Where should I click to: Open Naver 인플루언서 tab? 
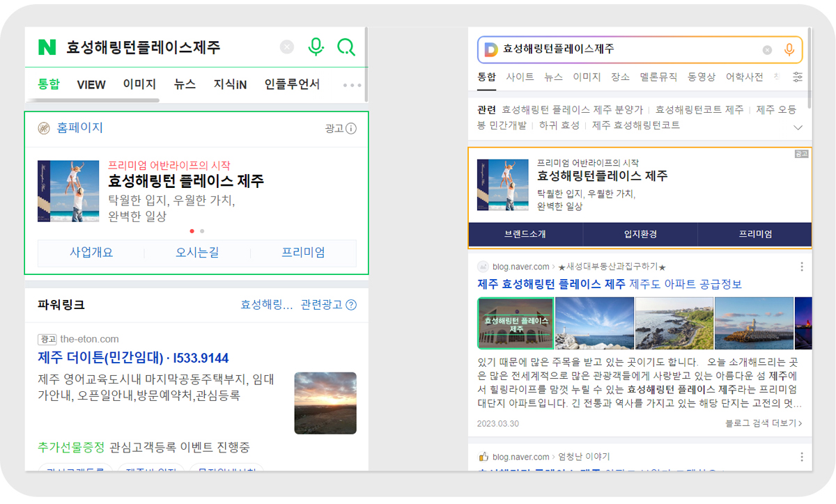292,84
